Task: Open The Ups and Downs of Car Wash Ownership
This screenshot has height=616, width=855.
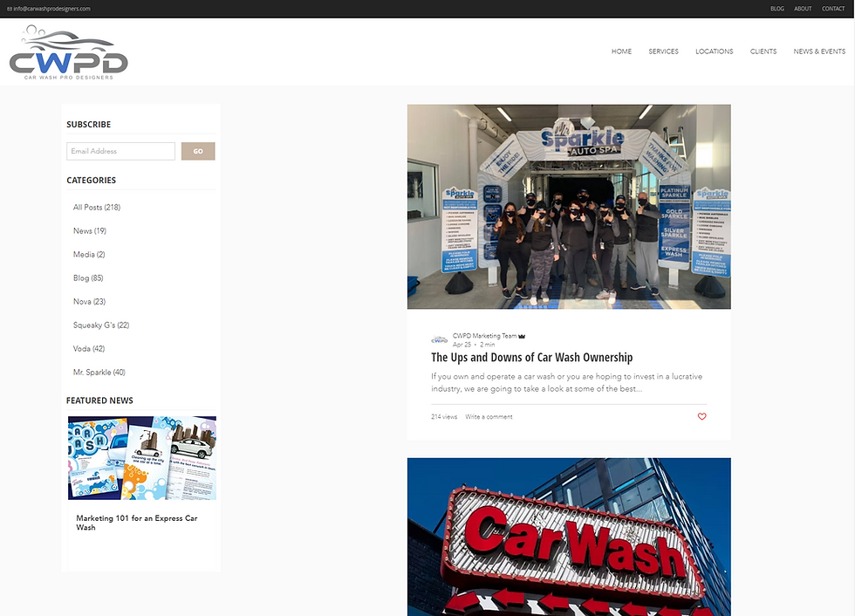Action: 531,358
